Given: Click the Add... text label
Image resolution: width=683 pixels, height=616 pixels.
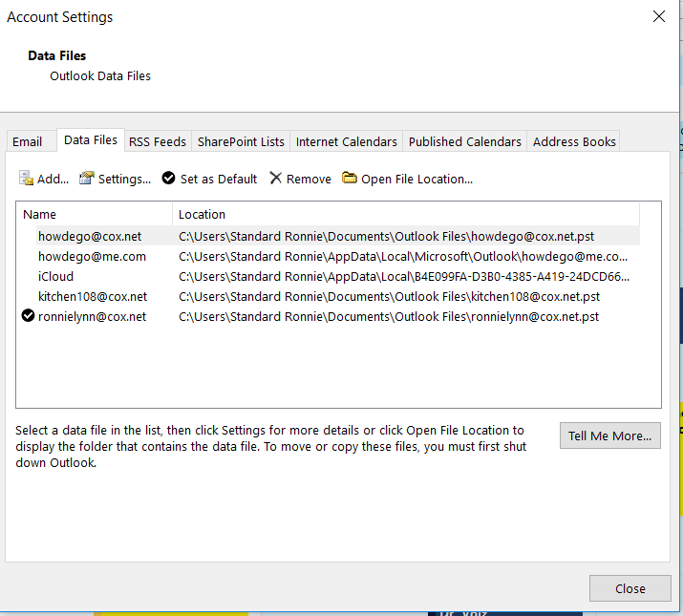Looking at the screenshot, I should pos(53,179).
